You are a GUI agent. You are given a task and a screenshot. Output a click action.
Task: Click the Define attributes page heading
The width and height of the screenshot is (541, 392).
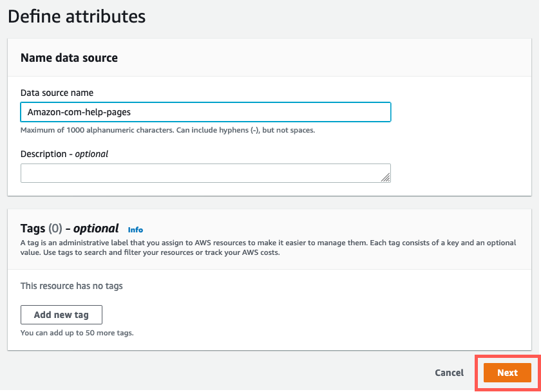coord(77,16)
